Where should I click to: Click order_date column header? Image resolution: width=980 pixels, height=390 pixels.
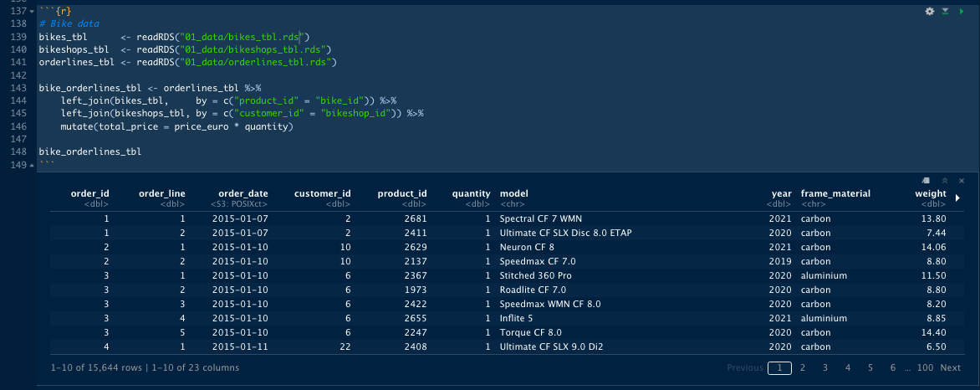243,194
